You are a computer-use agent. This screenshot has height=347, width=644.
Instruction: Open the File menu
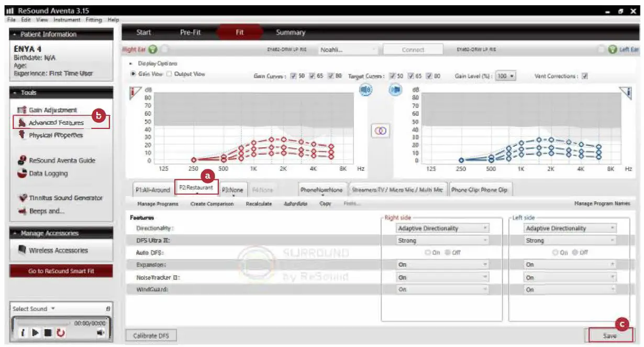coord(12,19)
